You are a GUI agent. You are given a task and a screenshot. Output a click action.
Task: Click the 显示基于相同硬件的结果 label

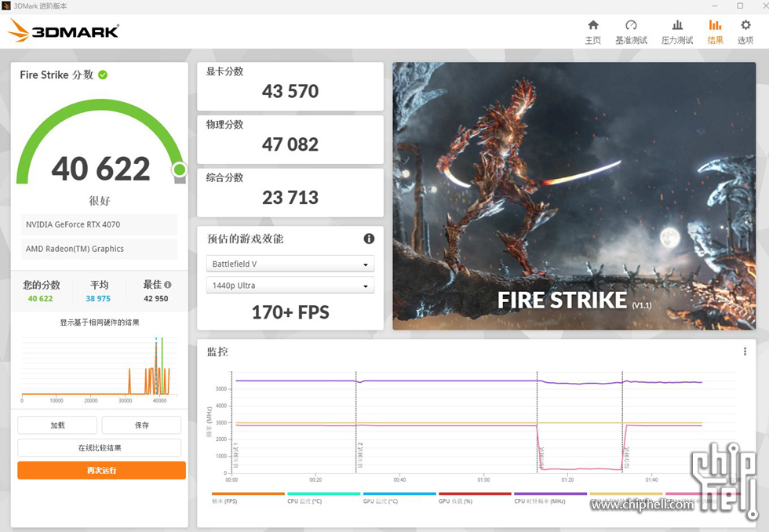100,322
